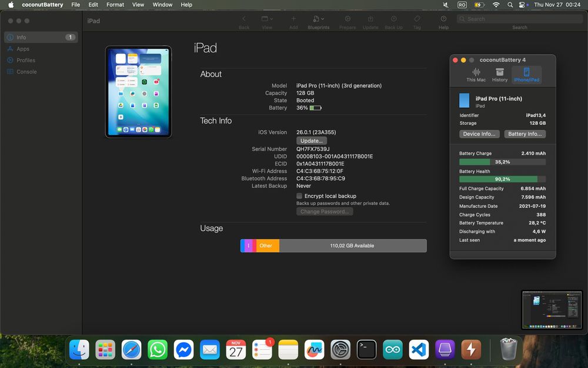Screen dimensions: 588x368
Task: Click the purple segment in Usage bar
Action: click(x=248, y=246)
